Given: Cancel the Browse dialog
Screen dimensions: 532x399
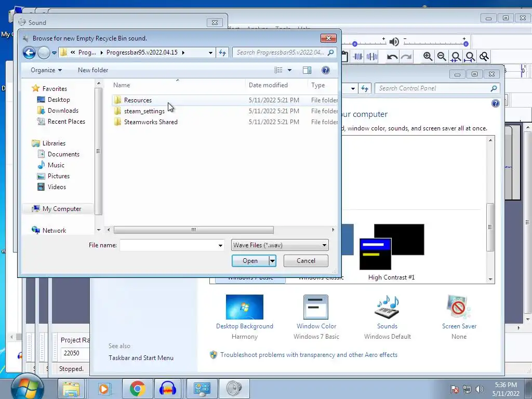Looking at the screenshot, I should (x=305, y=261).
